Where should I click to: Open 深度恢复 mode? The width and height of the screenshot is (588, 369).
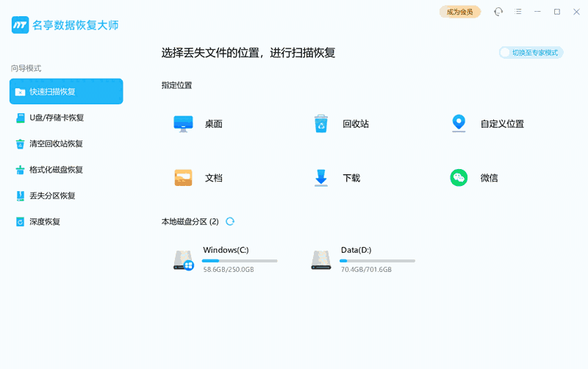coord(66,222)
